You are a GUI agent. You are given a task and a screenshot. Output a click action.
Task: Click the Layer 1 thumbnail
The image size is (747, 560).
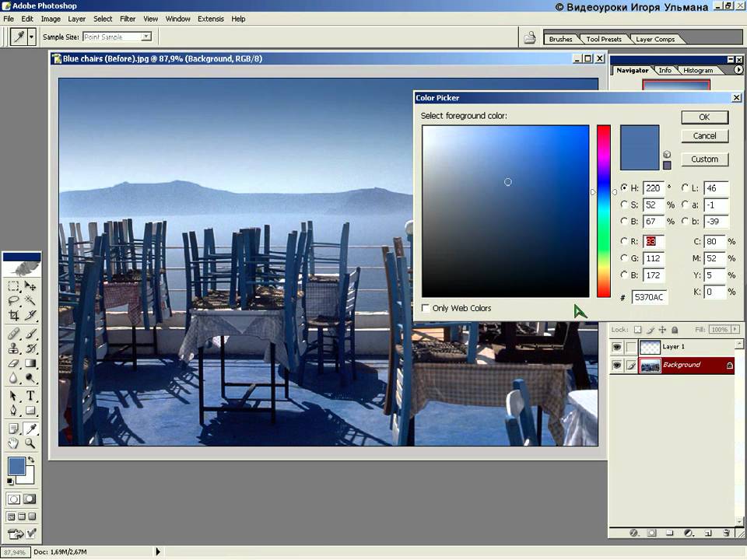click(x=650, y=347)
